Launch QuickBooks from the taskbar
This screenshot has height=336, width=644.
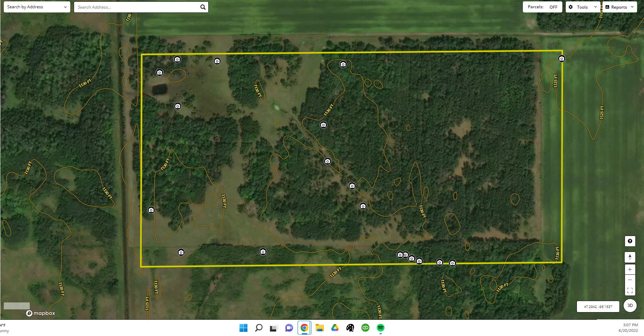pyautogui.click(x=365, y=328)
